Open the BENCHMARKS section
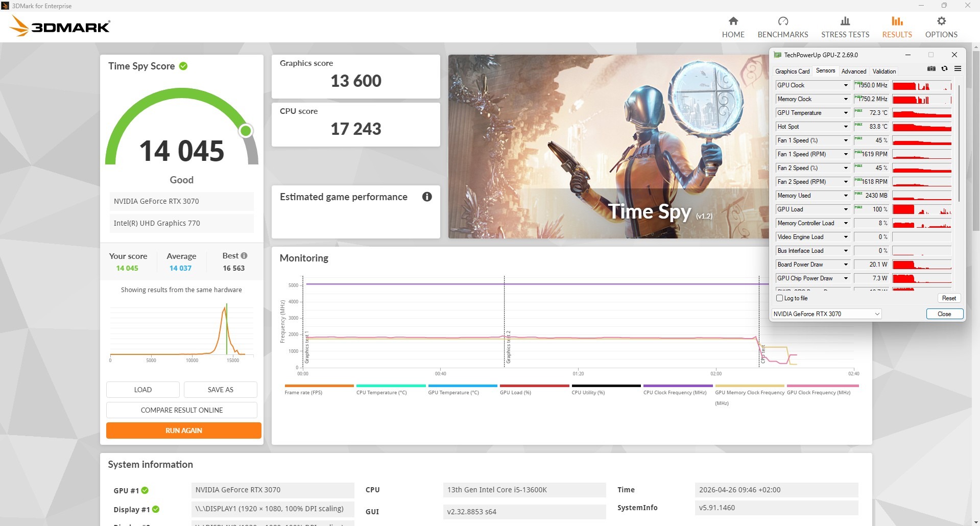 point(783,27)
